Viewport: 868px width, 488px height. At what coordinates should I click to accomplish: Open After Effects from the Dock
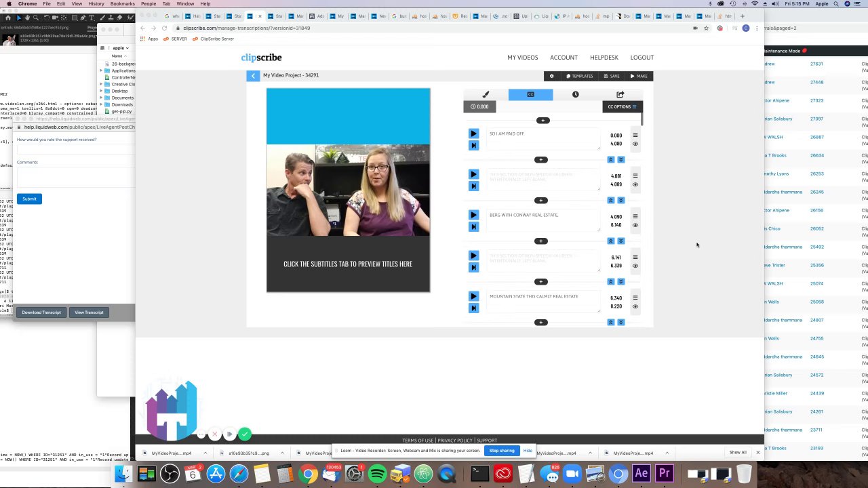pyautogui.click(x=641, y=474)
